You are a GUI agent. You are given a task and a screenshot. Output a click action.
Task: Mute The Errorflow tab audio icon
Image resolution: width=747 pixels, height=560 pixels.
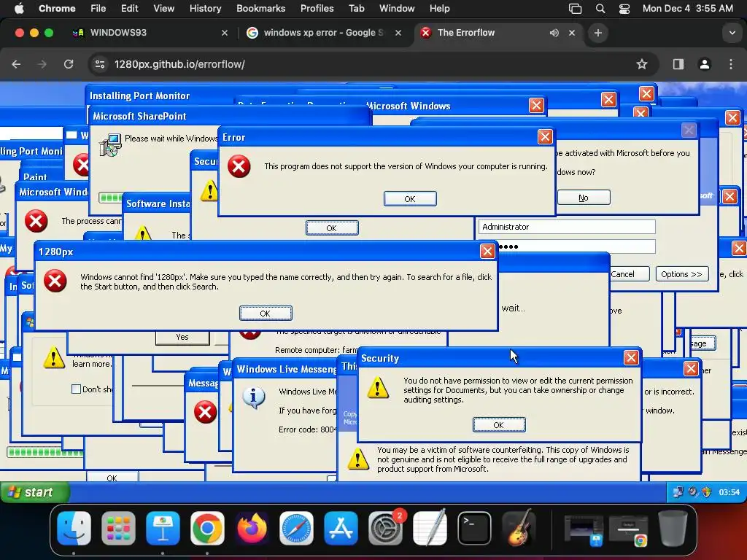pos(554,33)
